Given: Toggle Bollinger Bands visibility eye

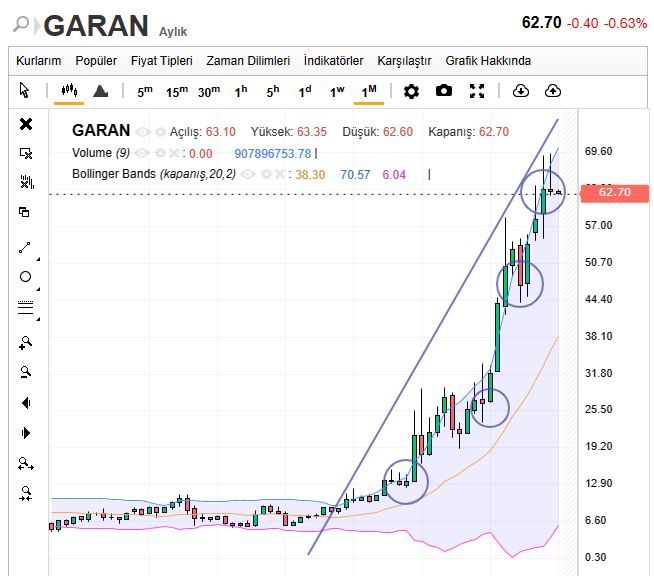Looking at the screenshot, I should [x=248, y=174].
